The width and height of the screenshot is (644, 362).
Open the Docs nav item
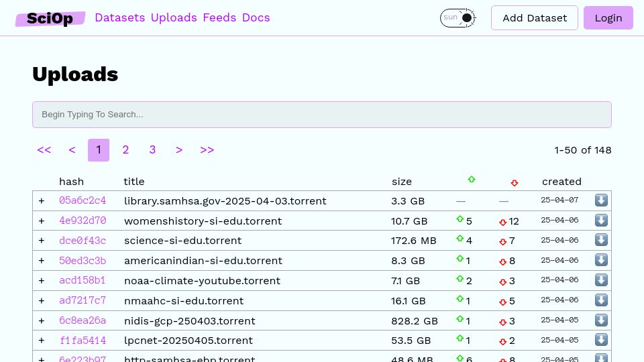(256, 17)
